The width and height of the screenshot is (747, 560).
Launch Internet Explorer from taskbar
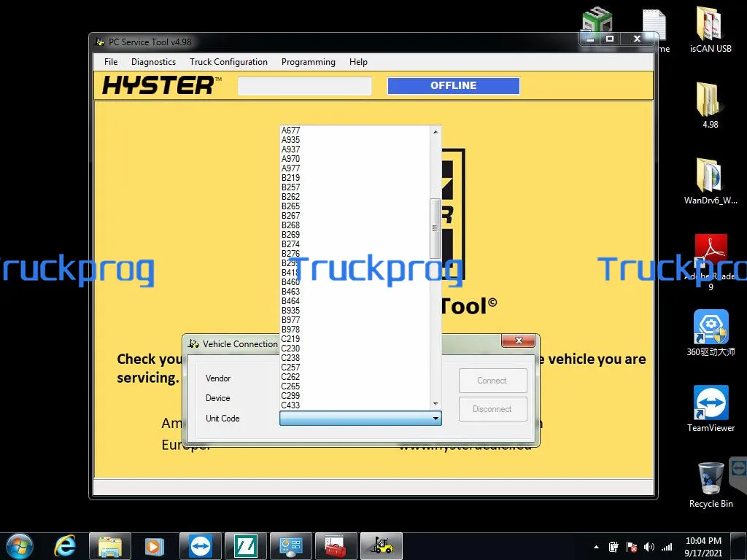coord(65,545)
